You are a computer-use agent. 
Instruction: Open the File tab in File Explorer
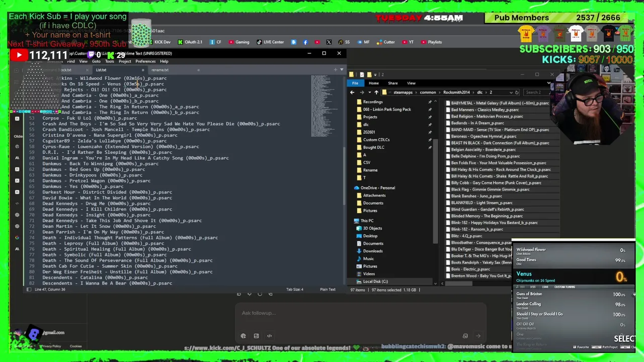[355, 83]
